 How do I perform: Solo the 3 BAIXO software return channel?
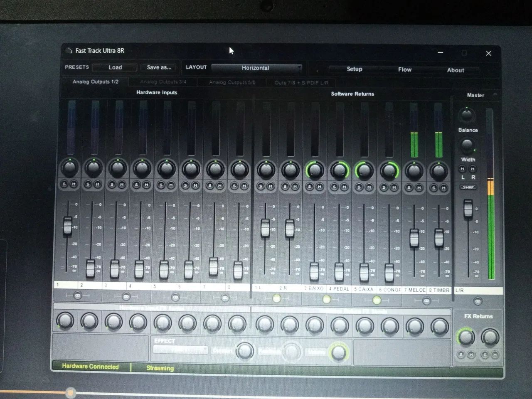(309, 187)
